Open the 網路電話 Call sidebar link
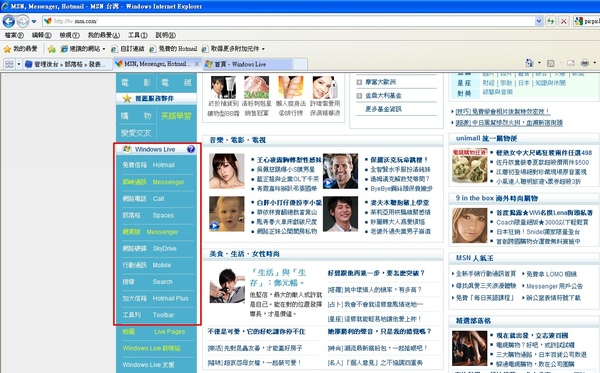The height and width of the screenshot is (373, 600). (143, 199)
